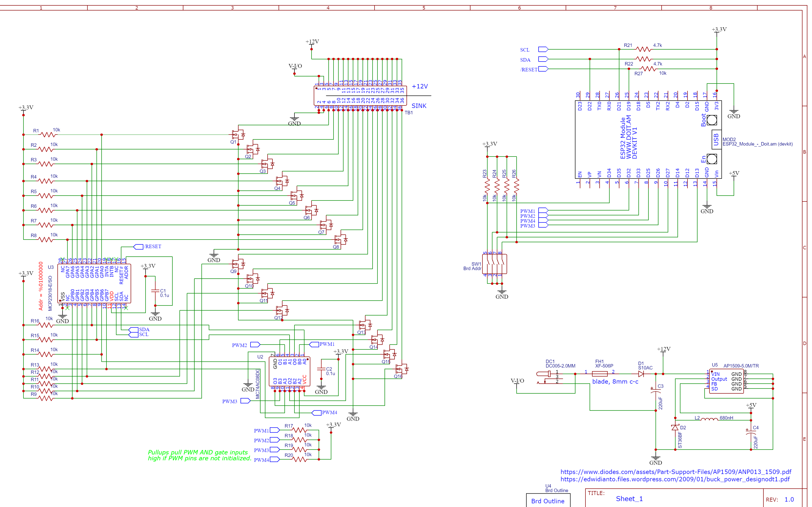Select the green Pullups pull PWM note
This screenshot has width=812, height=507.
[x=200, y=455]
